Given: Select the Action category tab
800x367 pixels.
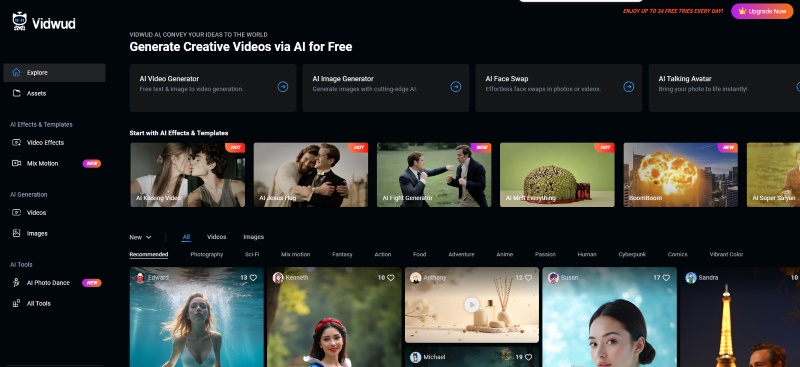Looking at the screenshot, I should (x=383, y=254).
